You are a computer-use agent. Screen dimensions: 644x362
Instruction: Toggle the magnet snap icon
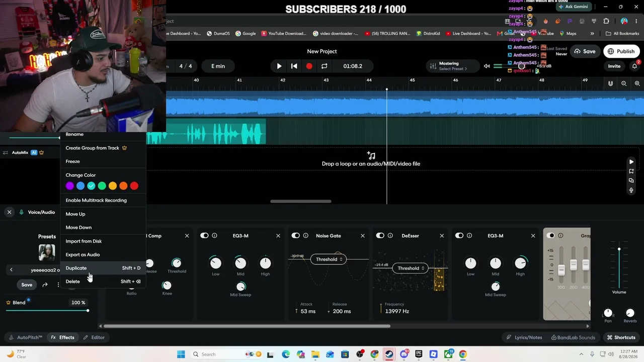(610, 83)
